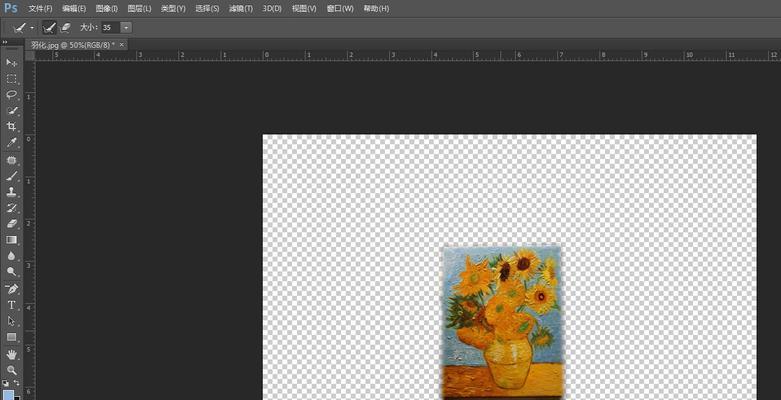Click the Photoshop Ps logo
781x400 pixels.
(10, 7)
